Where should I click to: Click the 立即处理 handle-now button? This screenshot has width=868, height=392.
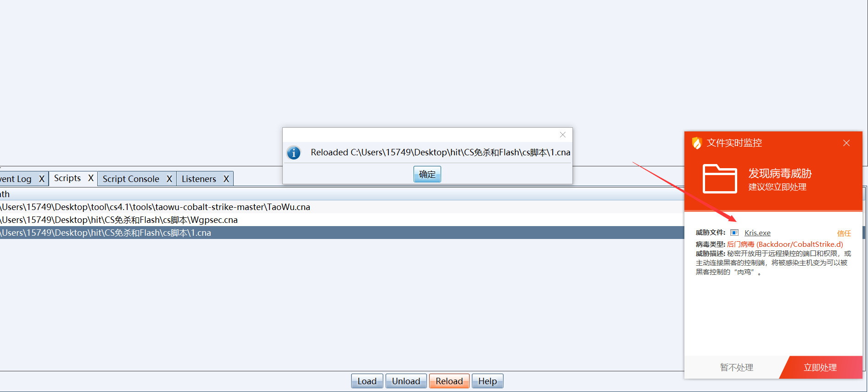click(820, 368)
